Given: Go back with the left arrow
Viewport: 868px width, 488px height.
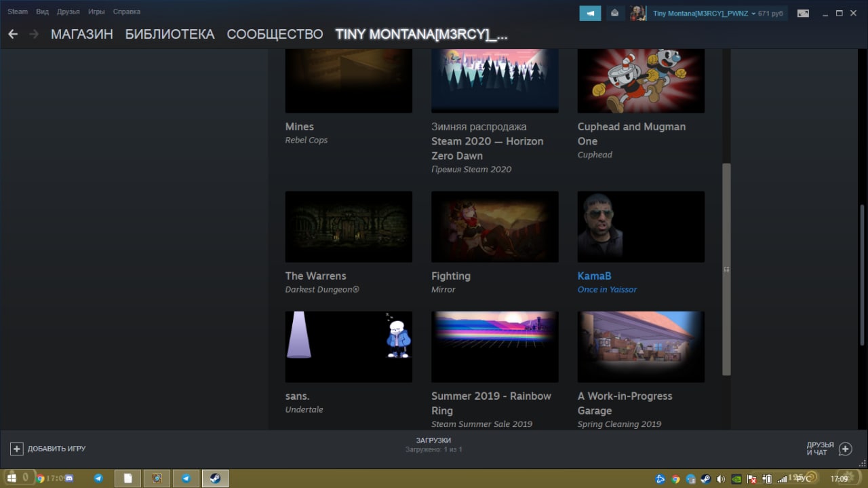Looking at the screenshot, I should click(x=13, y=34).
